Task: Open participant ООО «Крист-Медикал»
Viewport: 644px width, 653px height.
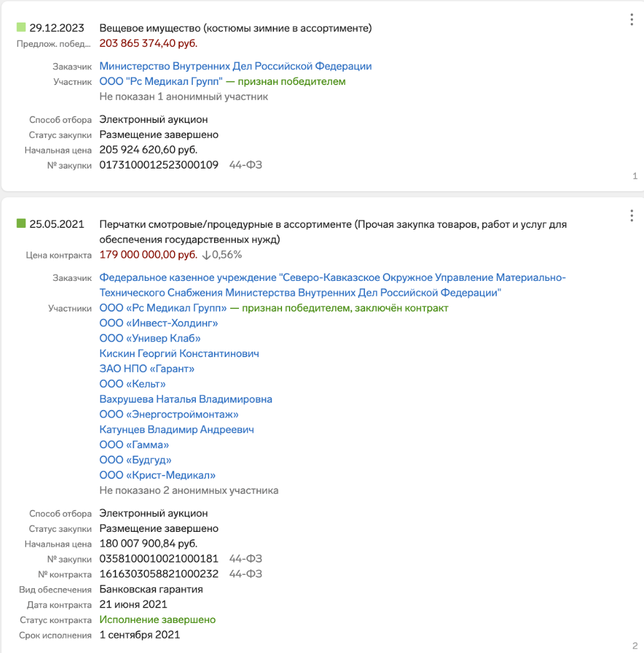Action: click(157, 475)
